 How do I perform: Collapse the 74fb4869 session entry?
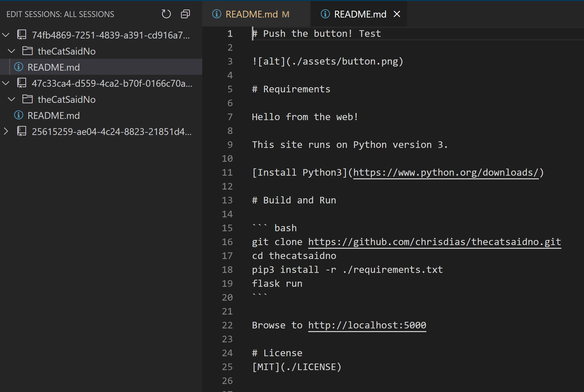(x=6, y=35)
